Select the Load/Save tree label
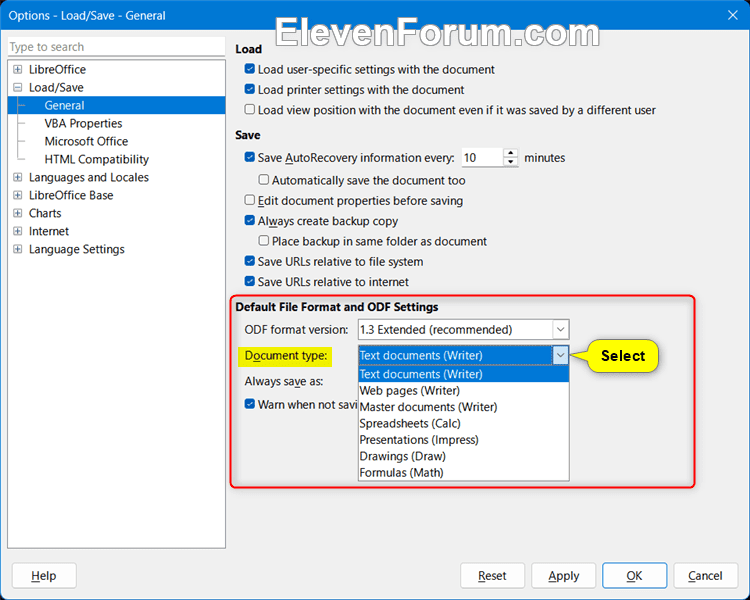The height and width of the screenshot is (600, 750). point(56,88)
